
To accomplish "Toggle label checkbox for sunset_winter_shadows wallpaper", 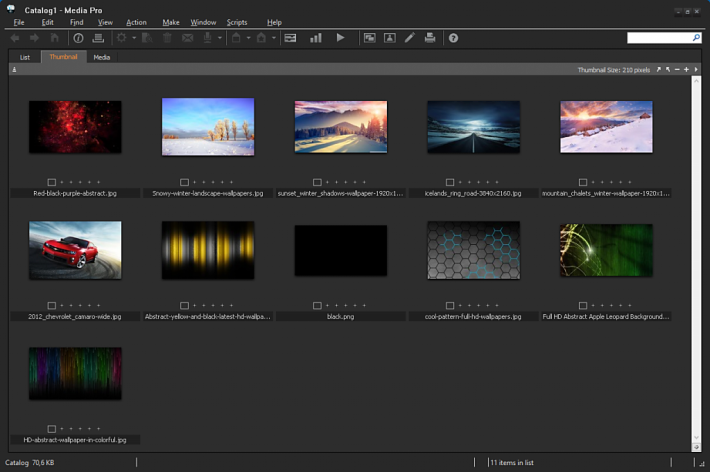I will (x=317, y=182).
